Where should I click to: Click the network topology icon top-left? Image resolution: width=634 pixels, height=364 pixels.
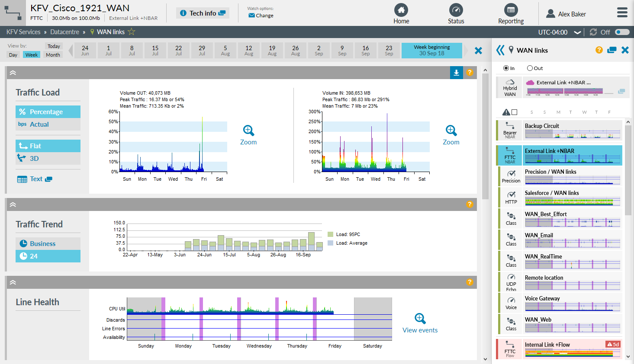pyautogui.click(x=13, y=13)
